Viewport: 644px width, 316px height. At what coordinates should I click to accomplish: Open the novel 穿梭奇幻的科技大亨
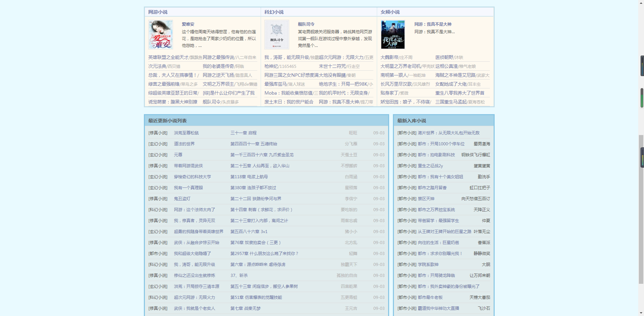(193, 177)
